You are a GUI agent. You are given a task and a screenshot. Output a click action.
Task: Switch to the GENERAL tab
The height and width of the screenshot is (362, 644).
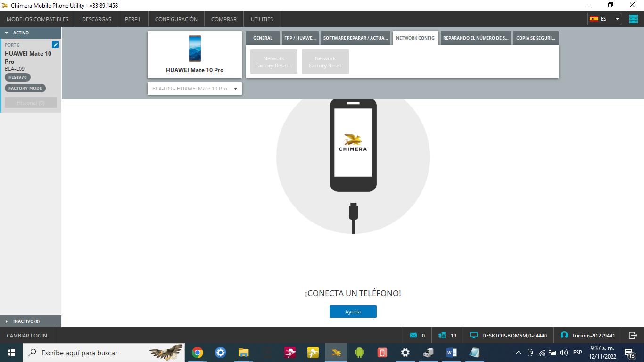click(263, 38)
